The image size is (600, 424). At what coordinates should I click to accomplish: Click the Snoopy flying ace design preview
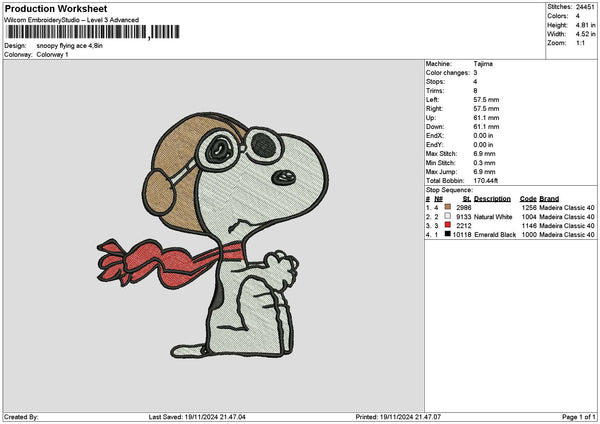[x=213, y=235]
